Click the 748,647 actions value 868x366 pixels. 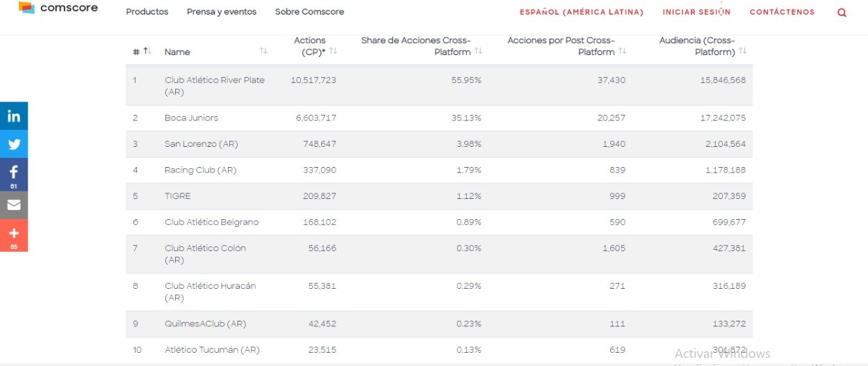319,144
